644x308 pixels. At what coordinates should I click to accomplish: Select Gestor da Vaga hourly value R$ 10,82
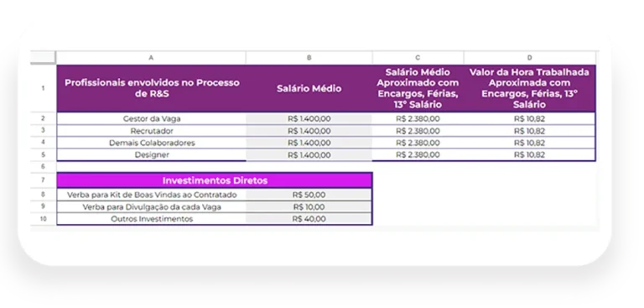[529, 119]
